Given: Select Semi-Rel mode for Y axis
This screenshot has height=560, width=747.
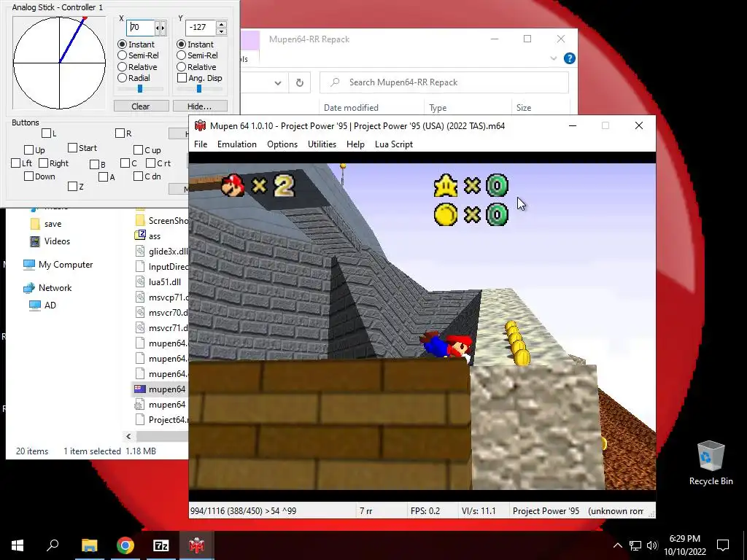Looking at the screenshot, I should 182,55.
